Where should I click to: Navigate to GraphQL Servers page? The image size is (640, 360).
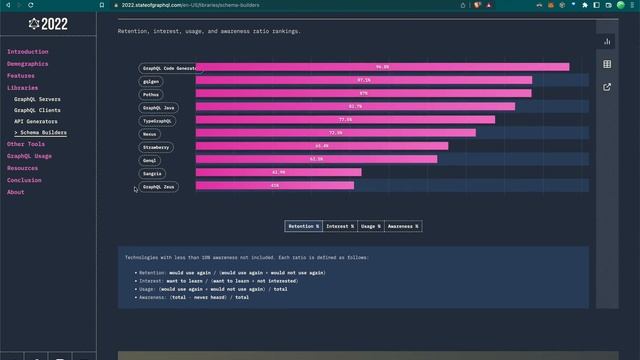(37, 99)
